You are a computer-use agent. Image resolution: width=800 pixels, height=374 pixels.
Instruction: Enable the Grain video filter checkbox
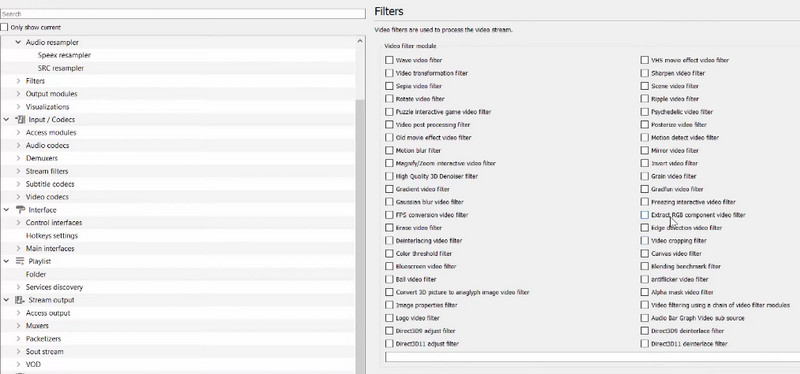pos(645,176)
